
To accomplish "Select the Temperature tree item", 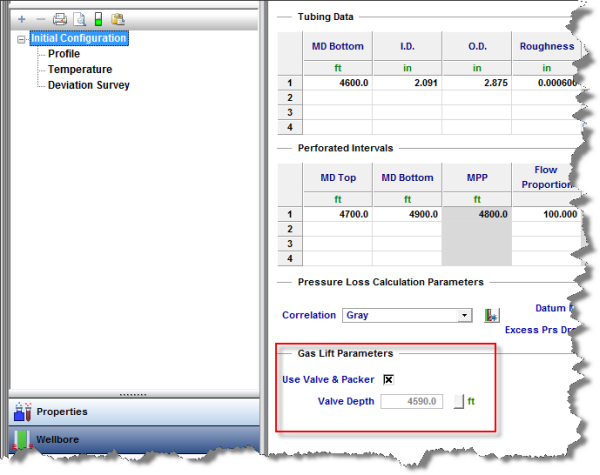I will [80, 70].
